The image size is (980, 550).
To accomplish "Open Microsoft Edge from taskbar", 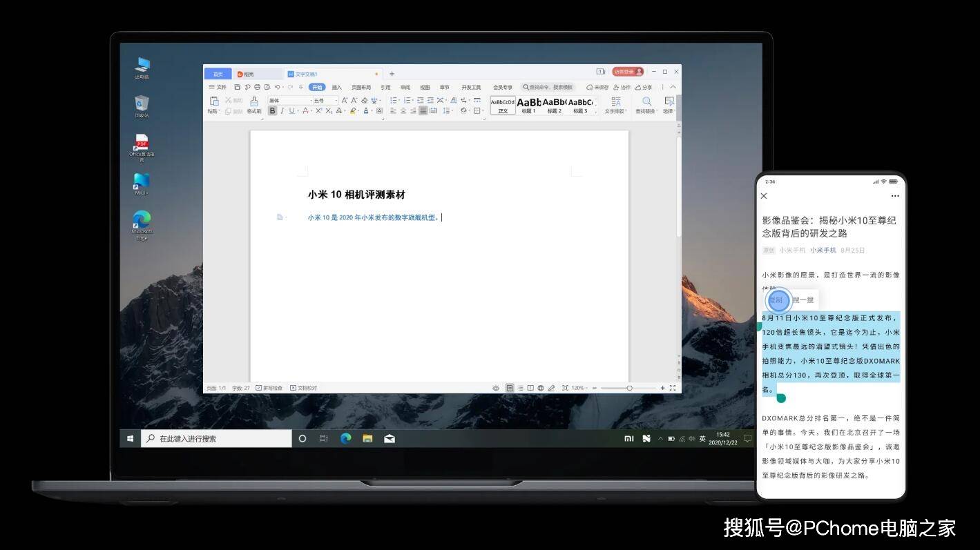I will pos(345,438).
